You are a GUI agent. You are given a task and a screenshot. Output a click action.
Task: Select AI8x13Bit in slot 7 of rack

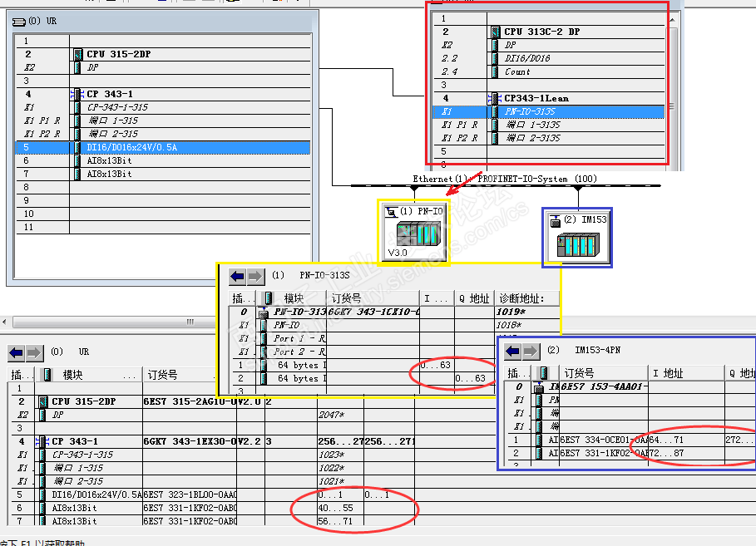pyautogui.click(x=163, y=174)
